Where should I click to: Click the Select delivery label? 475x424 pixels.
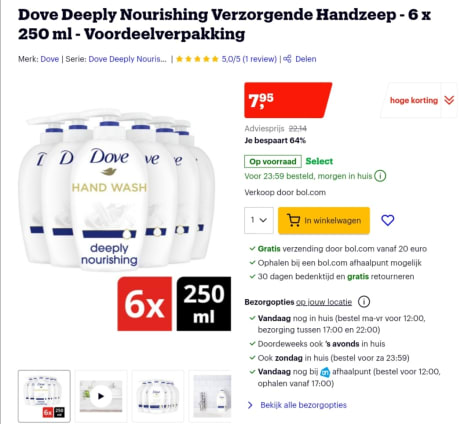[319, 161]
